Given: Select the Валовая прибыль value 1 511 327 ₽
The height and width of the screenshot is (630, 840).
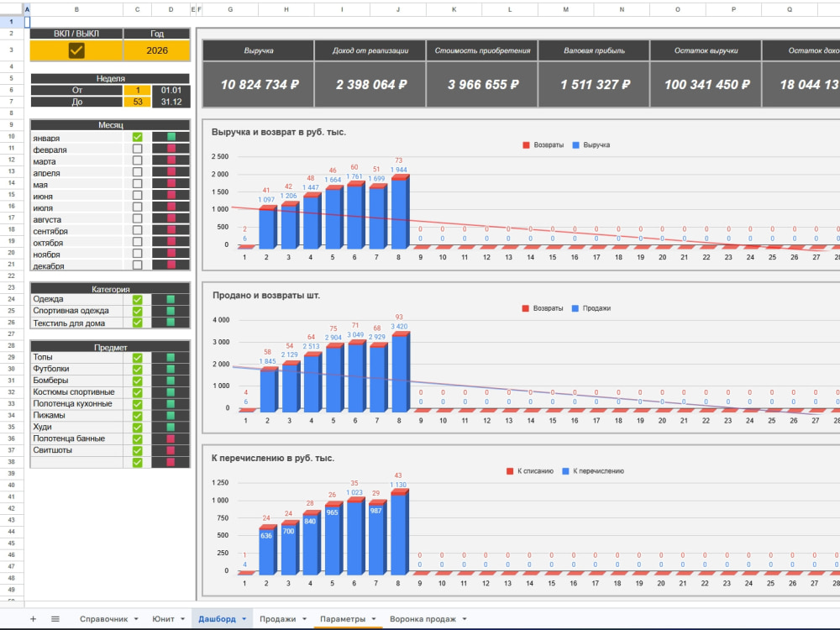Looking at the screenshot, I should [x=594, y=85].
